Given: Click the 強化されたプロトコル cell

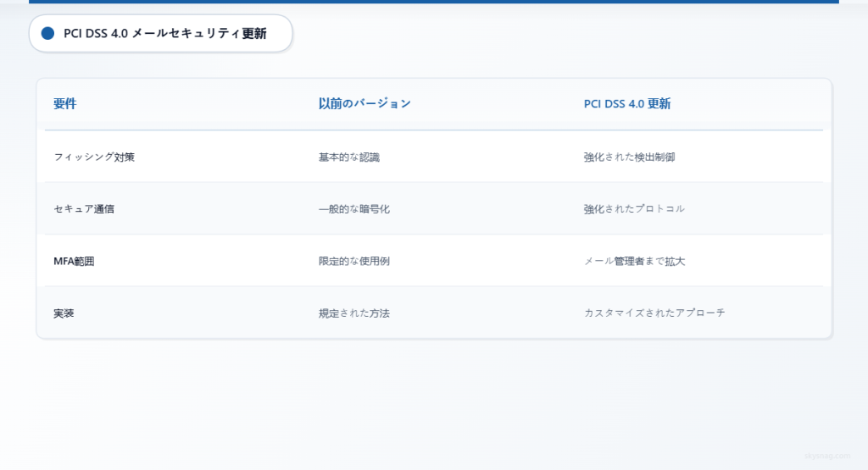Looking at the screenshot, I should point(634,209).
